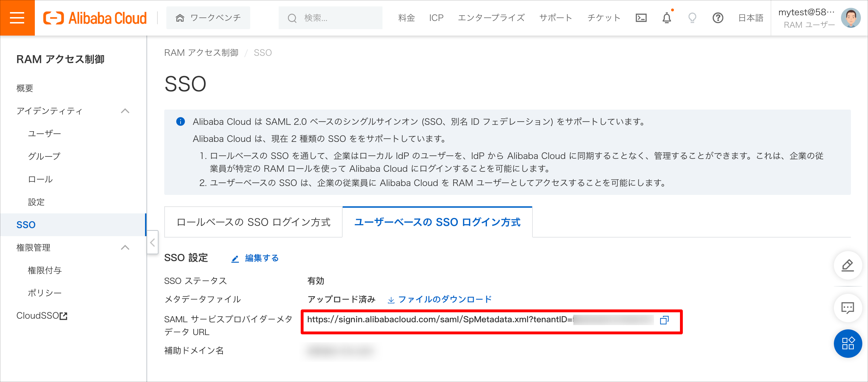Click RAM アクセス制御 breadcrumb link

tap(201, 53)
